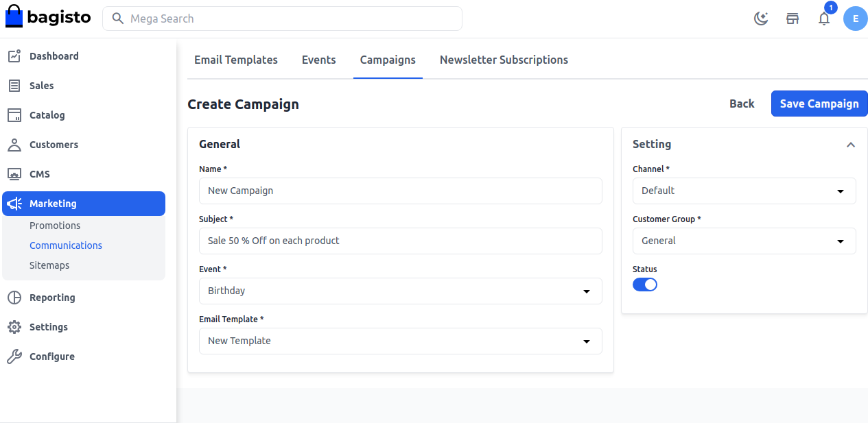This screenshot has width=868, height=423.
Task: Enable the campaign Status switch
Action: 644,283
